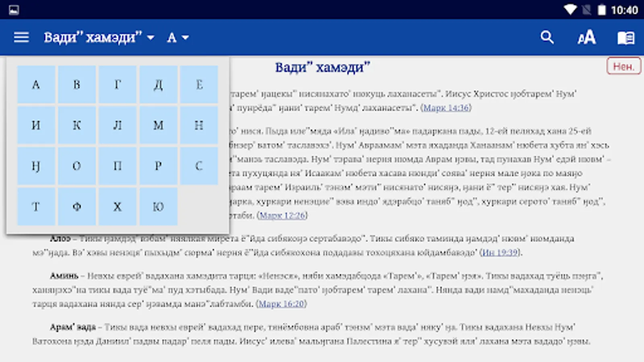The width and height of the screenshot is (644, 362).
Task: Select letter С in the grid
Action: pyautogui.click(x=199, y=166)
